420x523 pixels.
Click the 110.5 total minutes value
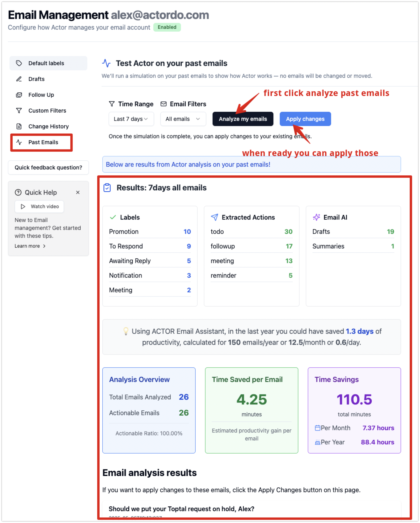tap(354, 399)
